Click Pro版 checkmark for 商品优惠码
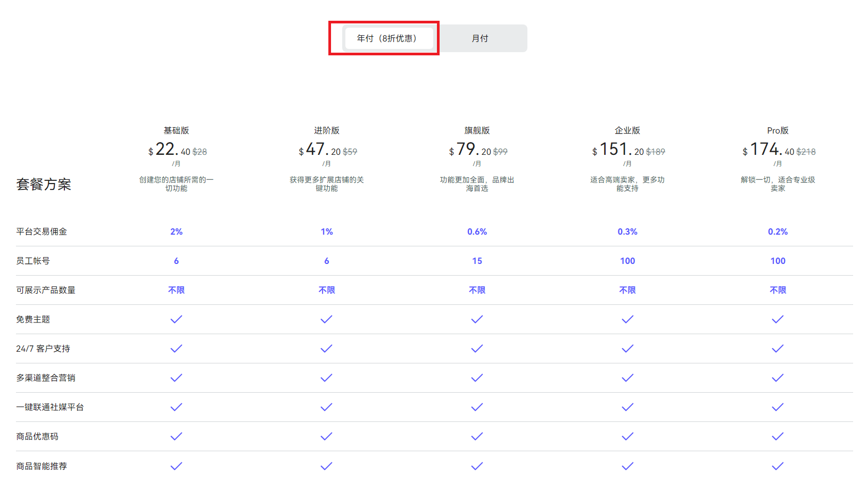This screenshot has height=489, width=868. pyautogui.click(x=778, y=436)
